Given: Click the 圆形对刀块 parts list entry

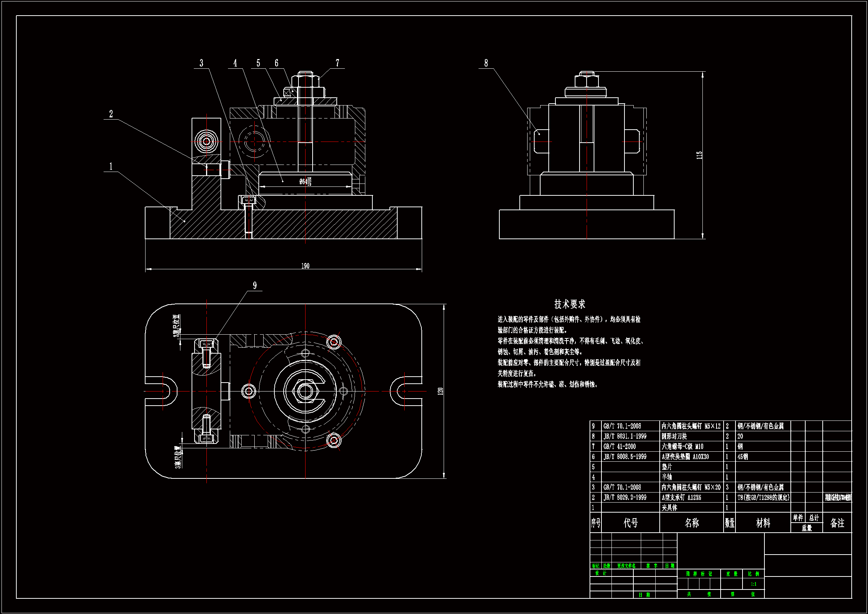Looking at the screenshot, I should coord(674,436).
